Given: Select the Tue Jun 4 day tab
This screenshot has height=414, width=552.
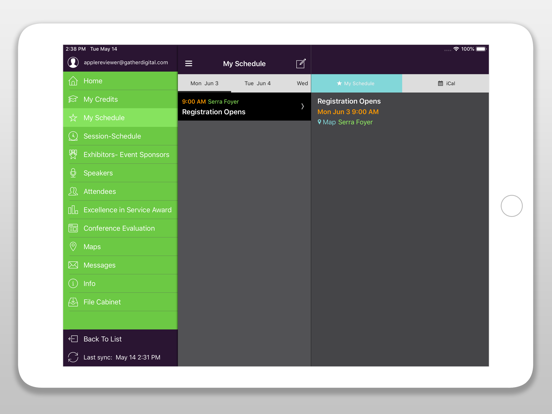Looking at the screenshot, I should [257, 83].
